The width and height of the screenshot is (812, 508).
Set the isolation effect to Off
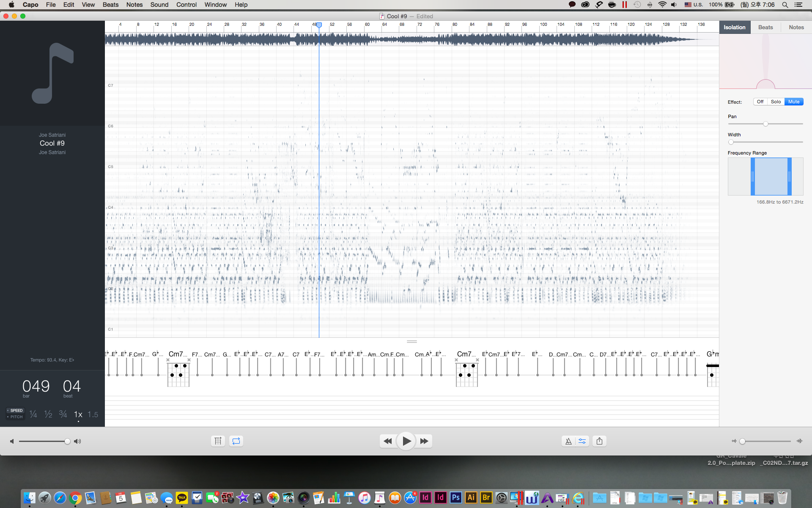point(760,102)
